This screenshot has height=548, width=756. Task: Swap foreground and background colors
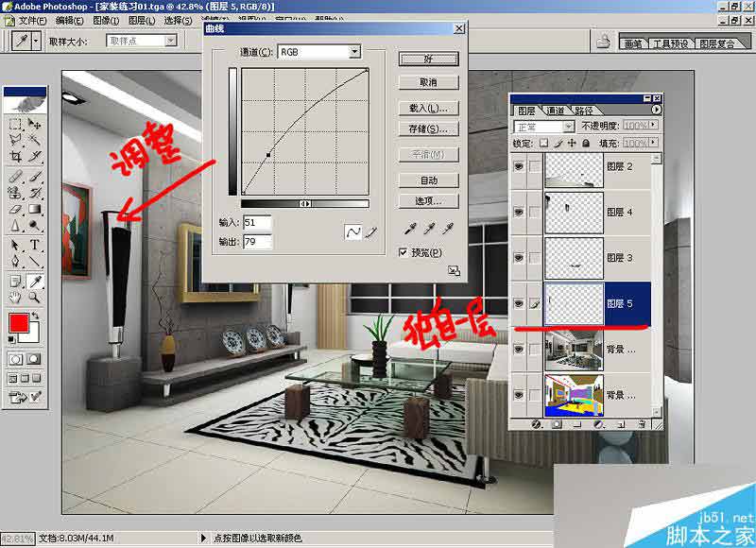click(x=35, y=316)
